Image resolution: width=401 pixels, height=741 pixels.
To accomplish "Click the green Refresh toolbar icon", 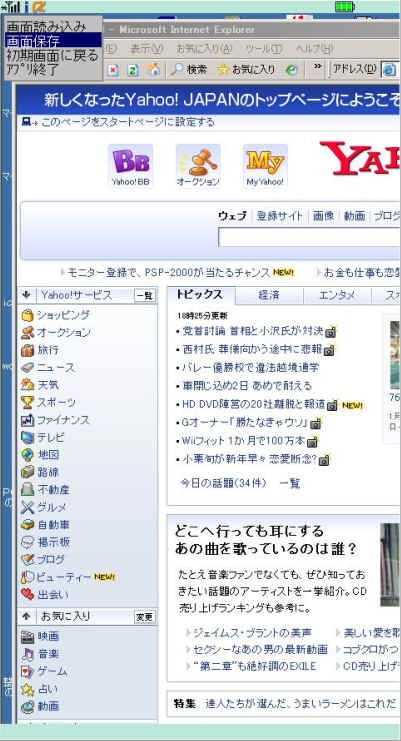I will 133,70.
